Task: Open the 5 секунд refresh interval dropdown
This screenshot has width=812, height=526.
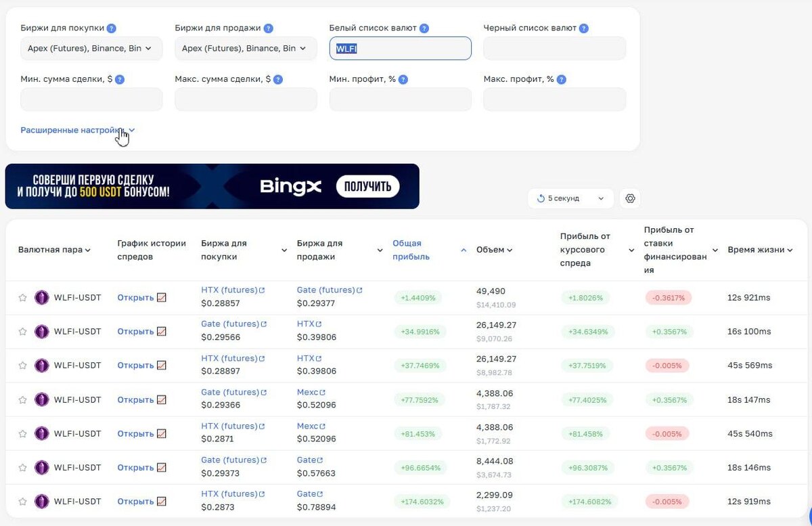Action: coord(570,198)
